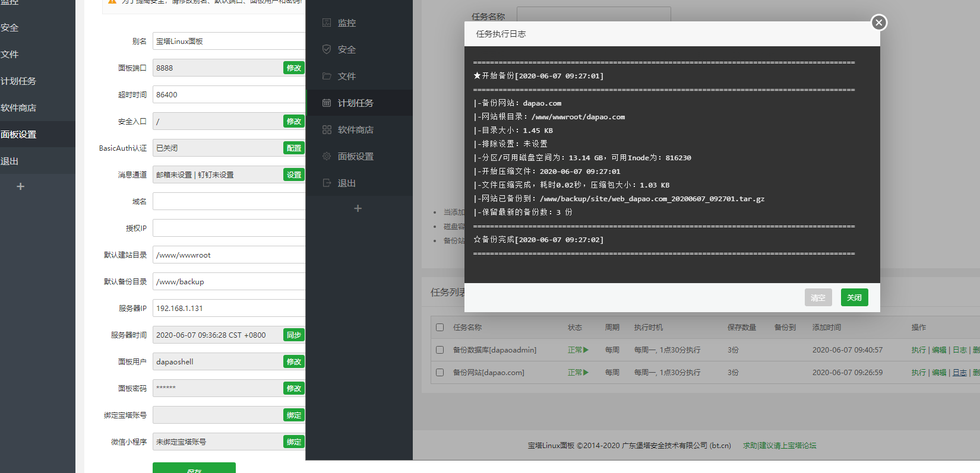980x473 pixels.
Task: Click 退出 logout icon in dark sidebar
Action: tap(327, 183)
